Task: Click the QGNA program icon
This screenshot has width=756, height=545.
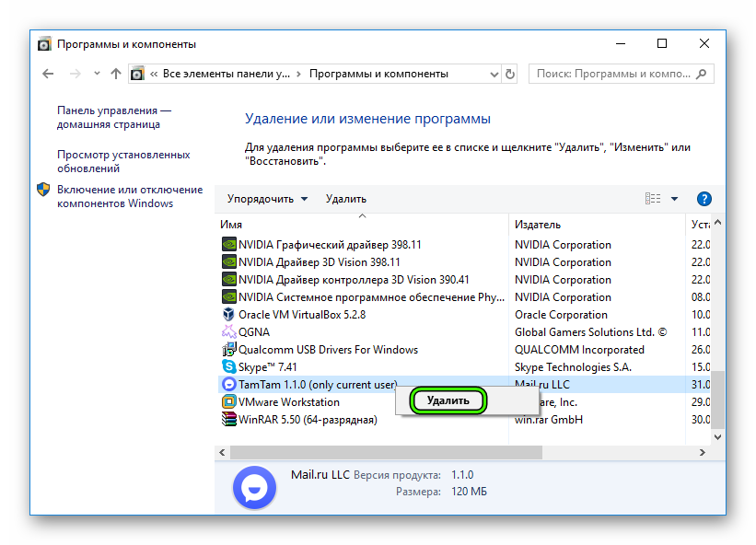Action: click(228, 332)
